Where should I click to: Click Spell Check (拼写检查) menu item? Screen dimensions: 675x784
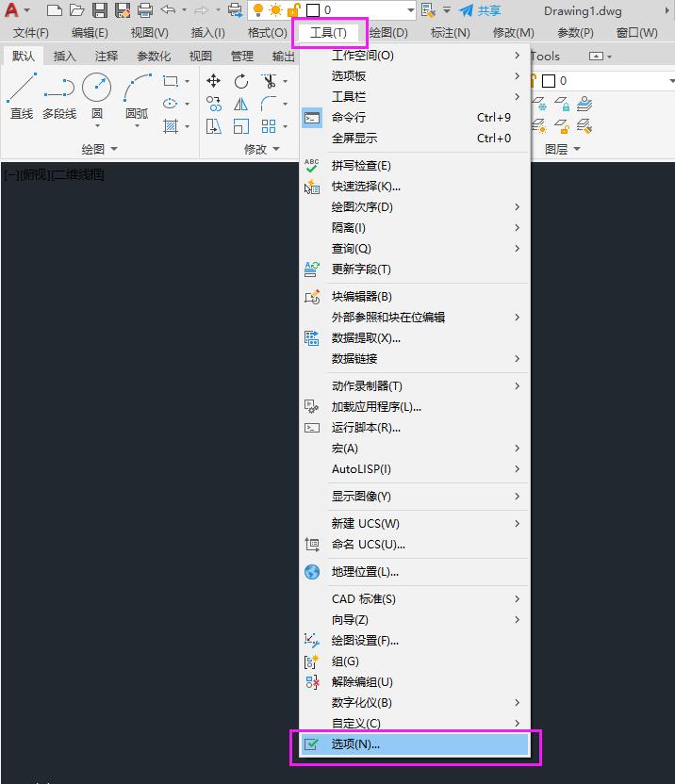click(x=414, y=166)
